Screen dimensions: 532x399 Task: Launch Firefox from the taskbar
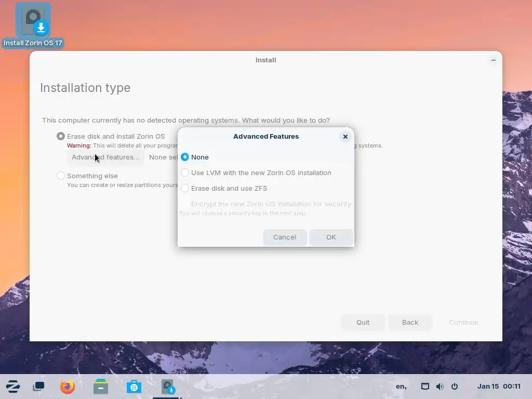pyautogui.click(x=67, y=387)
